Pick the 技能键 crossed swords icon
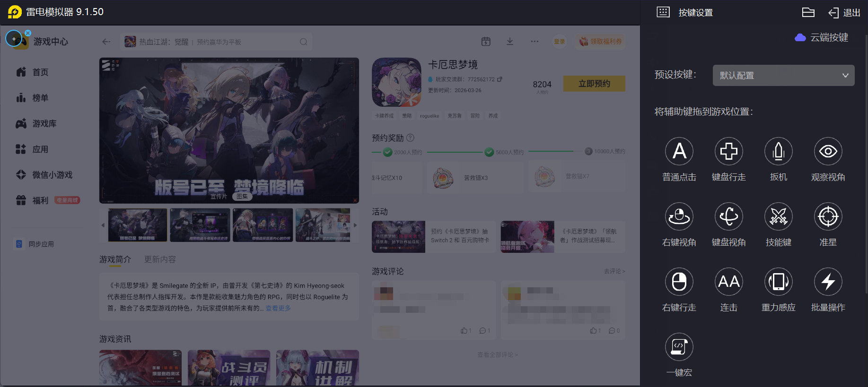This screenshot has height=387, width=868. (779, 216)
